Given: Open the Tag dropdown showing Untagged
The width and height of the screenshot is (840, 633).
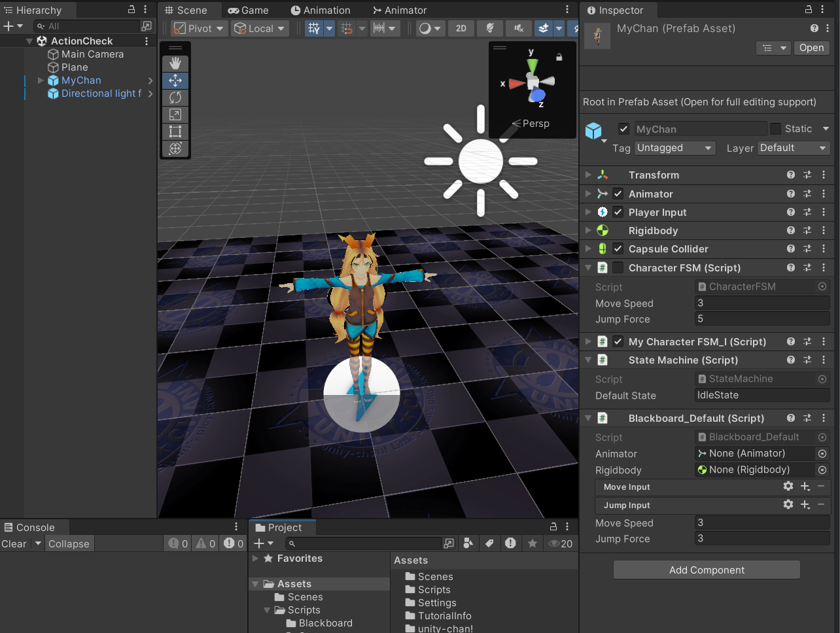Looking at the screenshot, I should [674, 148].
